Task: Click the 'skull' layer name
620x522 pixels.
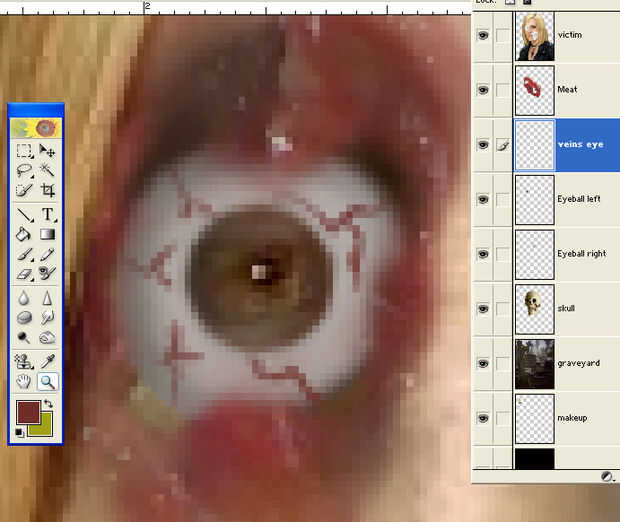Action: (x=566, y=308)
